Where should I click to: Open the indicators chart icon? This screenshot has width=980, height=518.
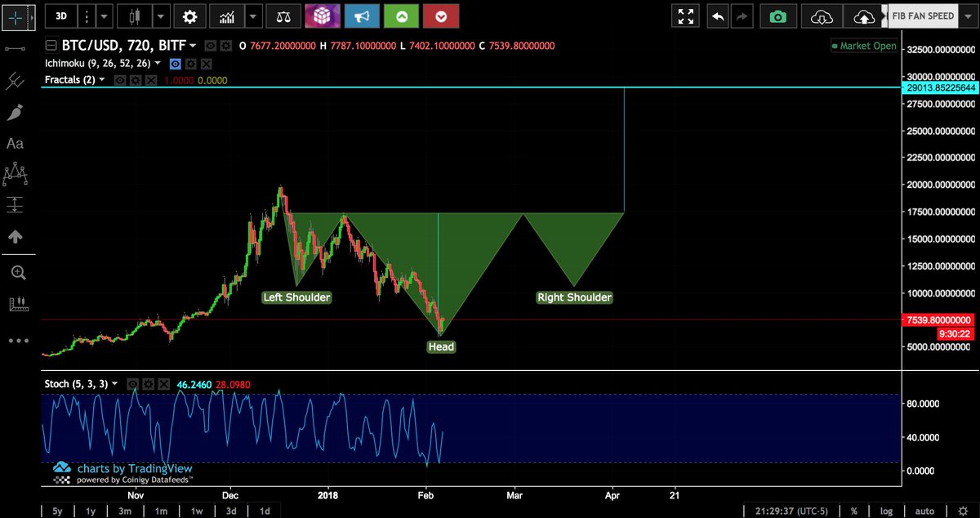coord(226,16)
